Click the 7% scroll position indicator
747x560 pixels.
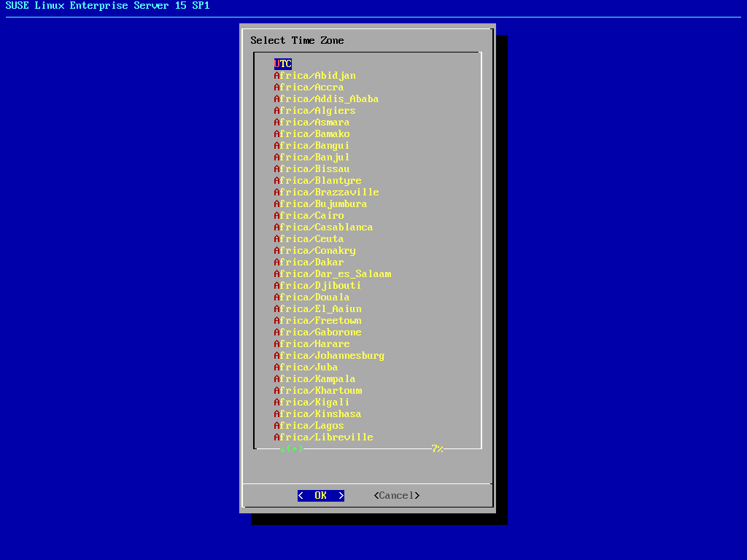tap(437, 449)
